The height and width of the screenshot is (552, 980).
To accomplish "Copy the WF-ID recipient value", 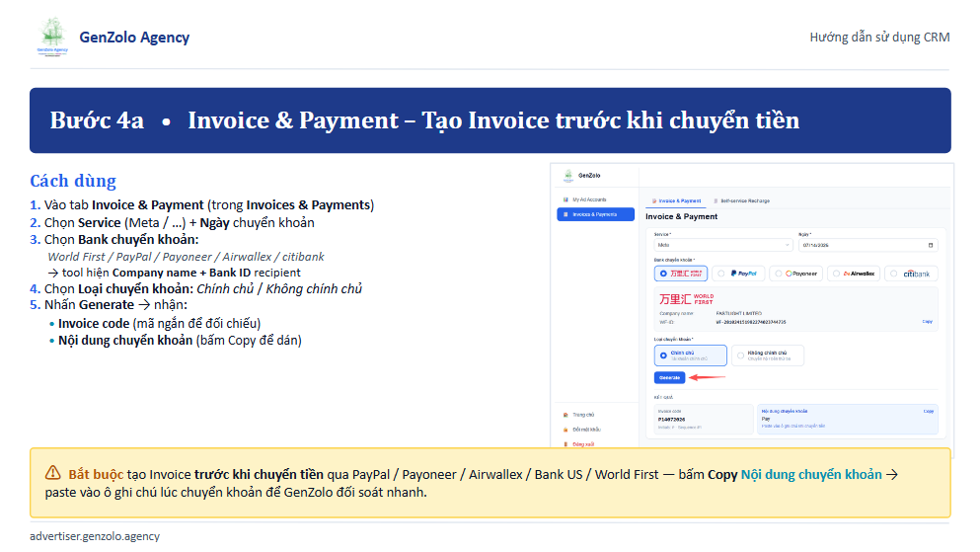I will tap(928, 321).
